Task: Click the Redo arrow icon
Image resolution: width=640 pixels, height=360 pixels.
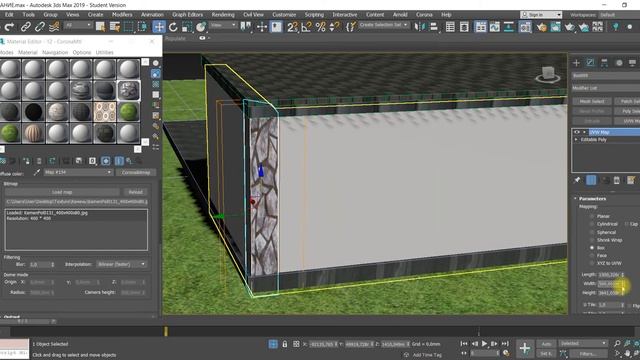Action: click(x=9, y=27)
